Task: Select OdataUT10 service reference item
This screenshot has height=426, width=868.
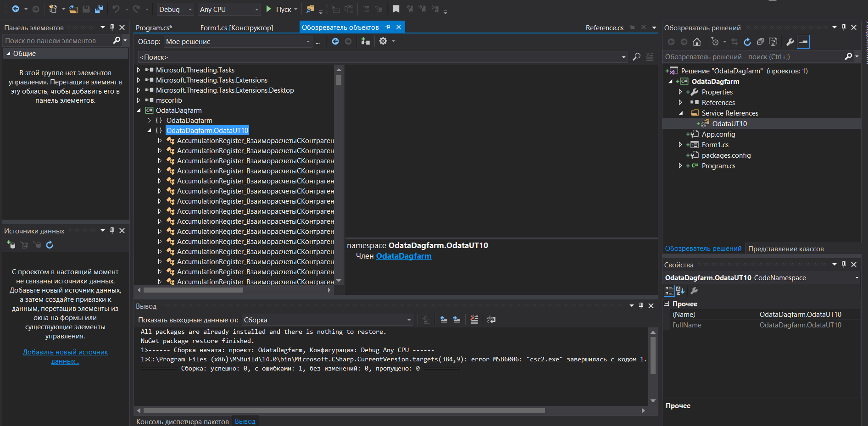Action: (729, 124)
